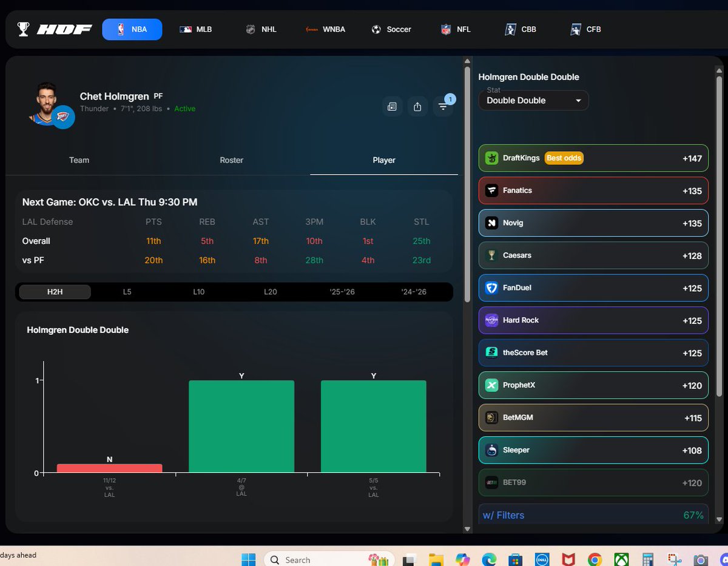Open the MLB sport tab
Image resolution: width=728 pixels, height=566 pixels.
click(196, 29)
